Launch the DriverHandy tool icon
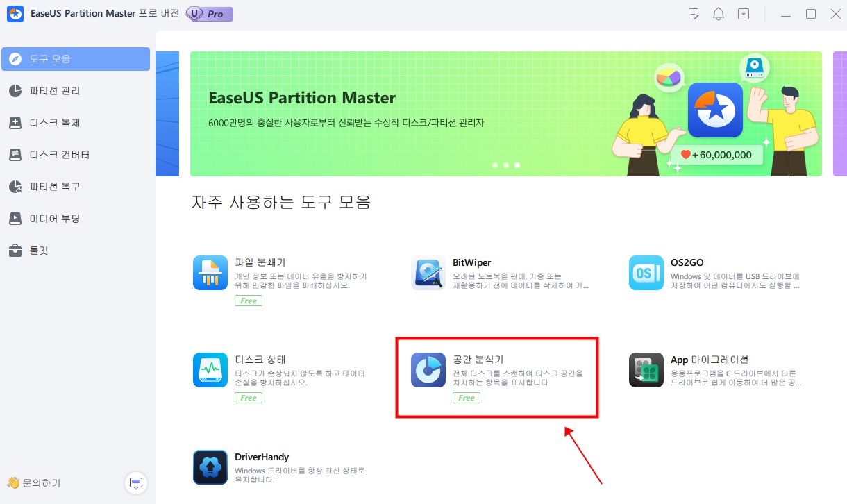The image size is (847, 504). point(210,467)
